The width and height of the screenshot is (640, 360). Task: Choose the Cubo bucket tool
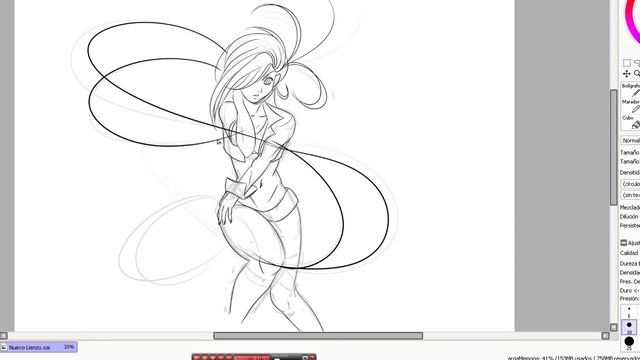point(631,122)
